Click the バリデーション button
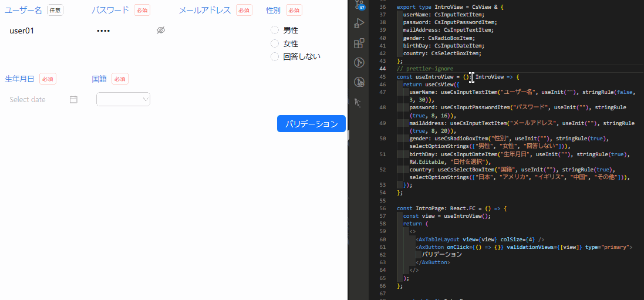 [311, 124]
